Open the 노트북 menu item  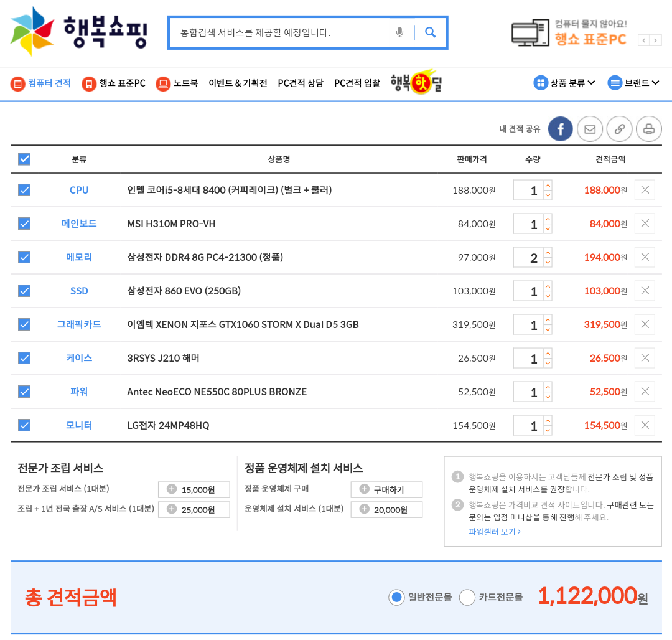pos(177,83)
